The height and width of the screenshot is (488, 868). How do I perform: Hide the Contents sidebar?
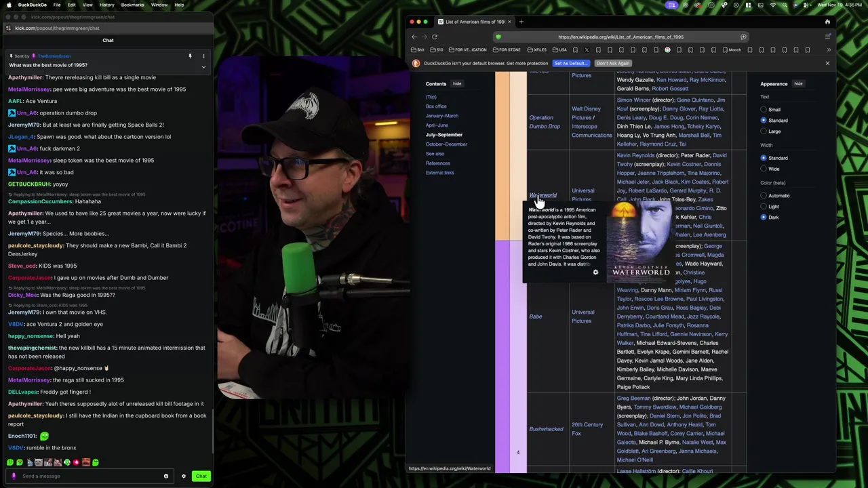(x=457, y=84)
